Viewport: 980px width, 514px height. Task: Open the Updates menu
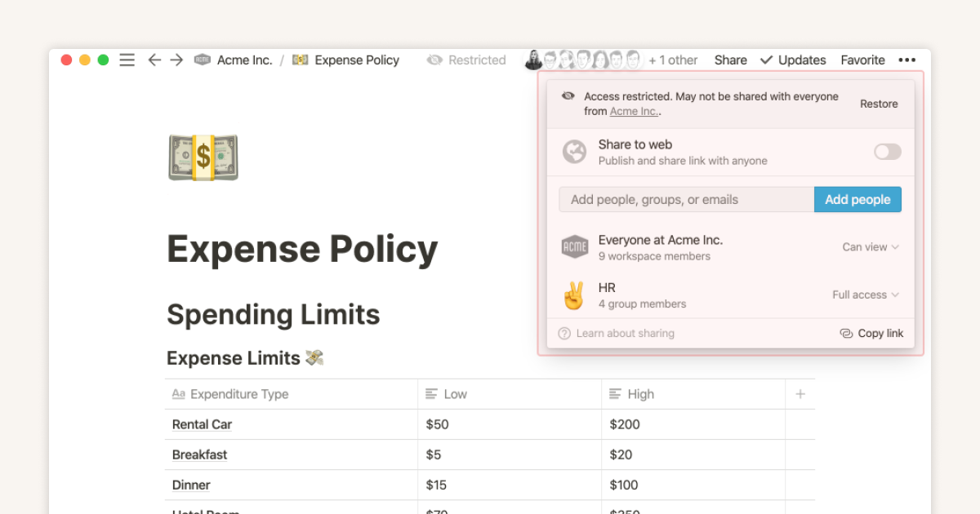click(x=792, y=60)
